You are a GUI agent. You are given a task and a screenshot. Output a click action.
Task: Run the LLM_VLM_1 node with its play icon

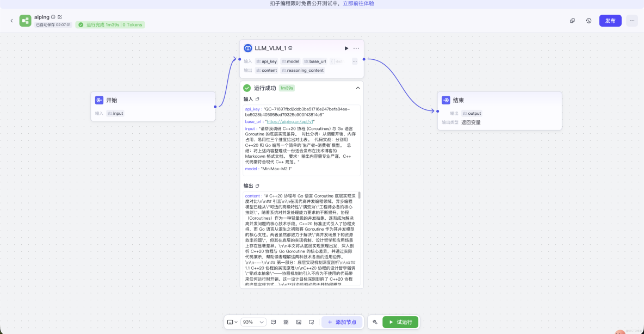[x=346, y=48]
